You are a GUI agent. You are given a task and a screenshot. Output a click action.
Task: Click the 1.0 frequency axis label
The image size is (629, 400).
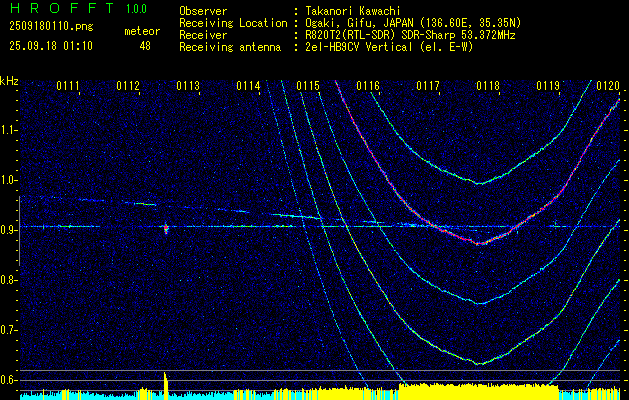(9, 180)
